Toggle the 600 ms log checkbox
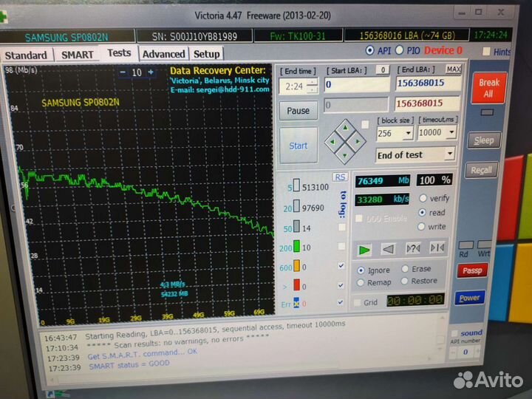Viewport: 532px width, 399px height. click(x=341, y=266)
